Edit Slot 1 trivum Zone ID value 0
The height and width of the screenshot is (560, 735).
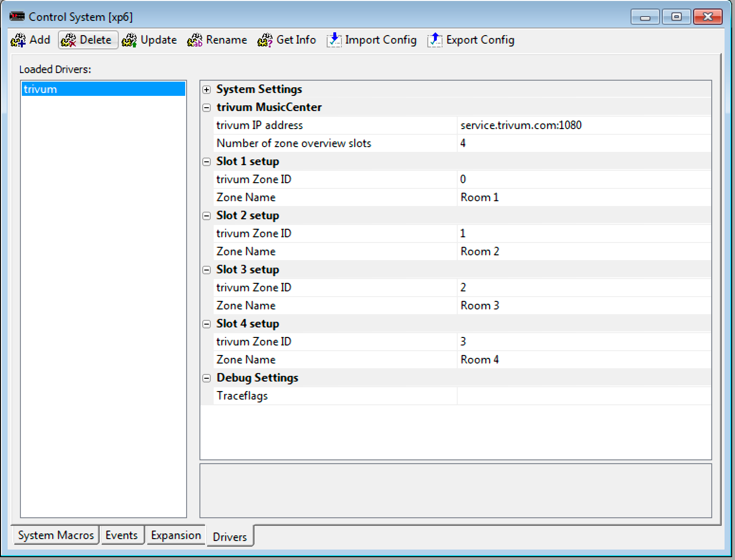point(584,179)
